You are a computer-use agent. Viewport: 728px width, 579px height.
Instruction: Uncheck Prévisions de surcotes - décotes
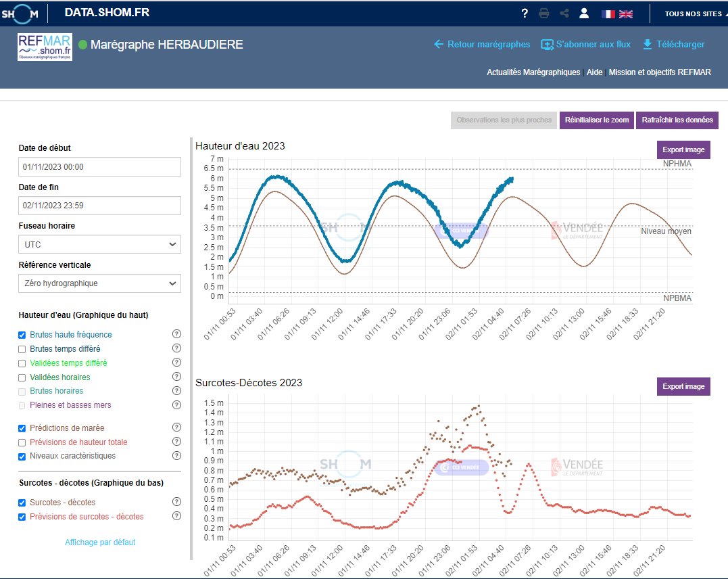click(22, 517)
